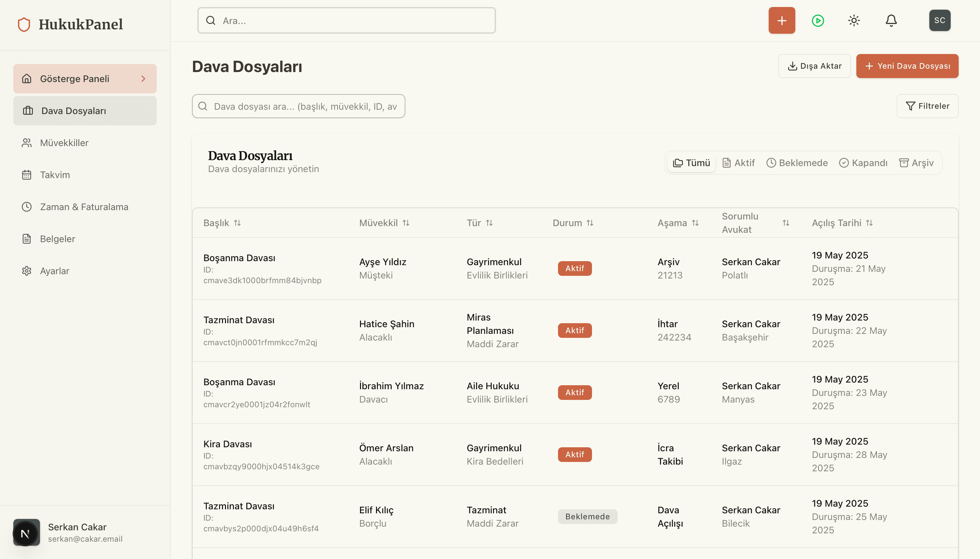Click the green play timer icon

pos(818,20)
